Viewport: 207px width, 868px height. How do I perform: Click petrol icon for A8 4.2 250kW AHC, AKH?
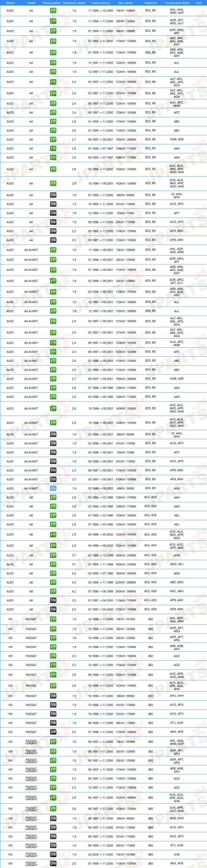tap(53, 591)
